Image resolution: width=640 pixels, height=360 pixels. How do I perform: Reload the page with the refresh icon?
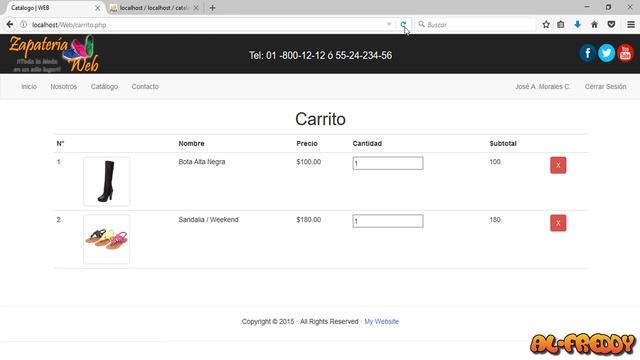(403, 24)
